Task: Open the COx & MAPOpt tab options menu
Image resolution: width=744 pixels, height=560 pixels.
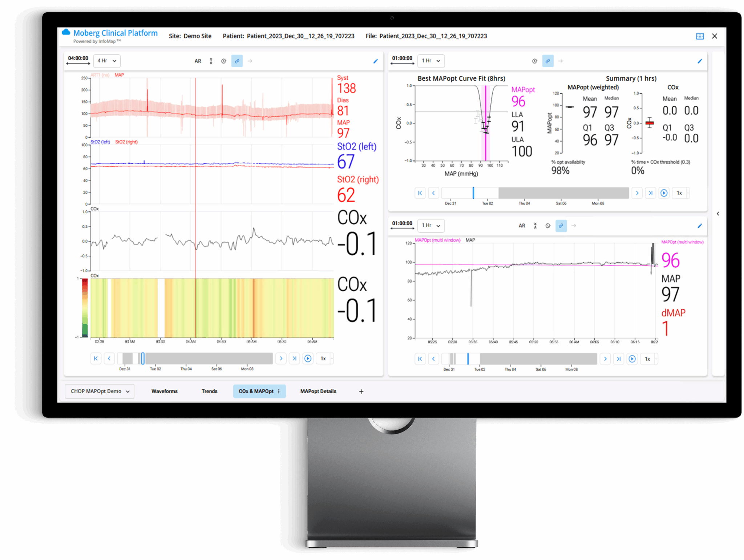Action: point(279,391)
